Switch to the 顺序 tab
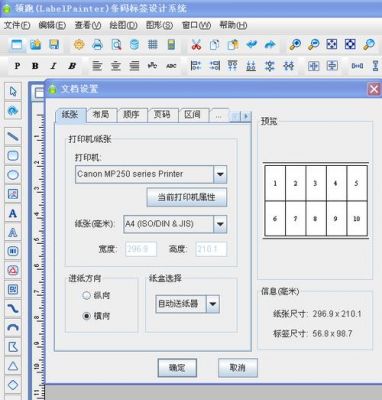The width and height of the screenshot is (382, 400). [x=132, y=115]
